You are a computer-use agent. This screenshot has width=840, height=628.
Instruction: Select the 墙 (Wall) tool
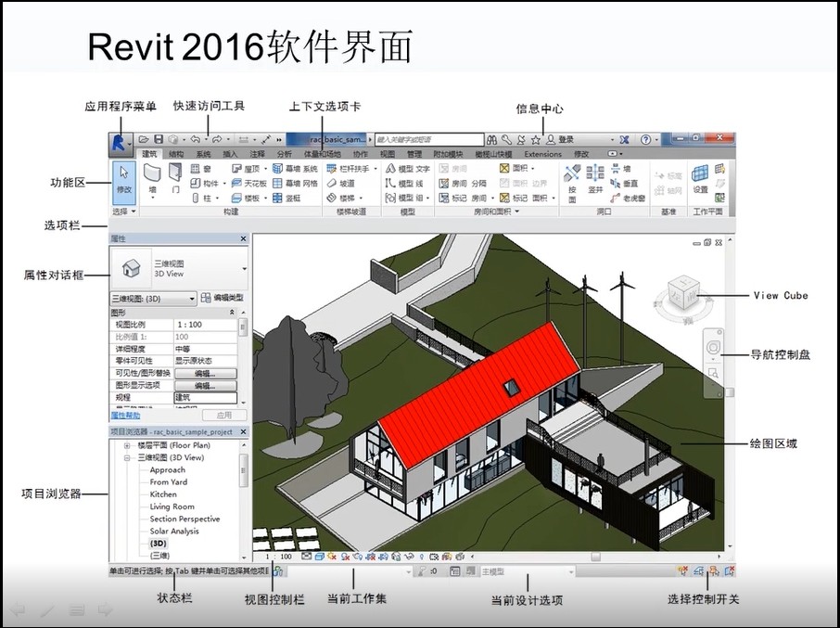pos(153,180)
